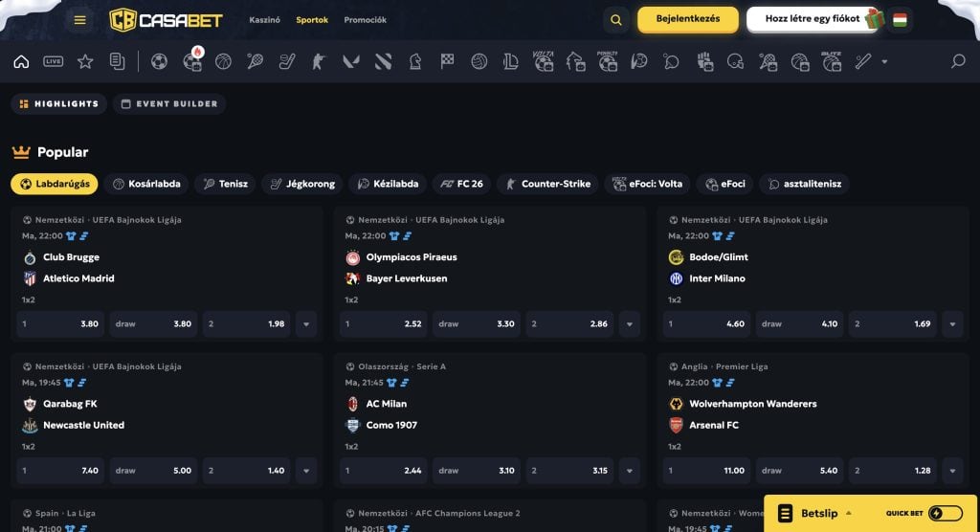Open favorites star icon
Image resolution: width=980 pixels, height=532 pixels.
click(85, 61)
